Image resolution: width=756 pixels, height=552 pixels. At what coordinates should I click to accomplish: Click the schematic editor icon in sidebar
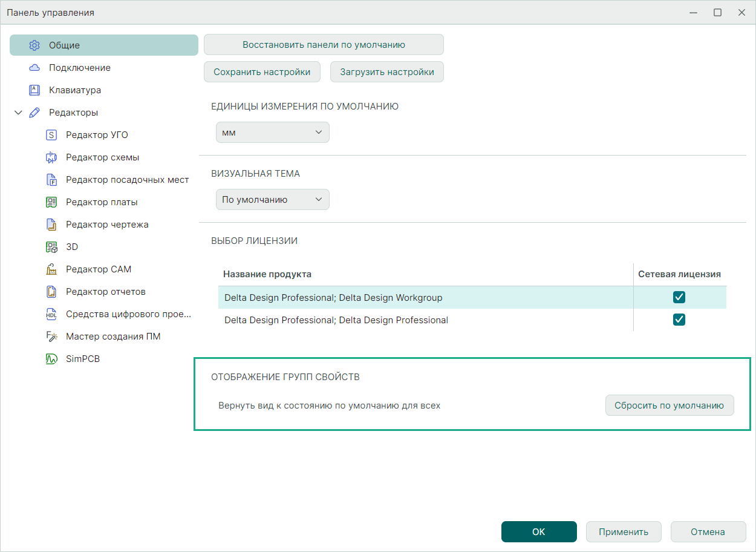(x=51, y=157)
